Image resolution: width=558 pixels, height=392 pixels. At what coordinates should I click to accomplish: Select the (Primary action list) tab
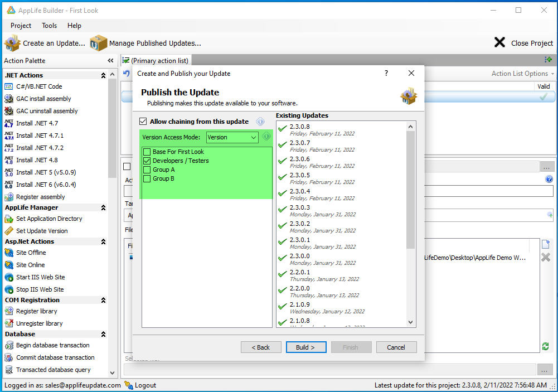(156, 61)
